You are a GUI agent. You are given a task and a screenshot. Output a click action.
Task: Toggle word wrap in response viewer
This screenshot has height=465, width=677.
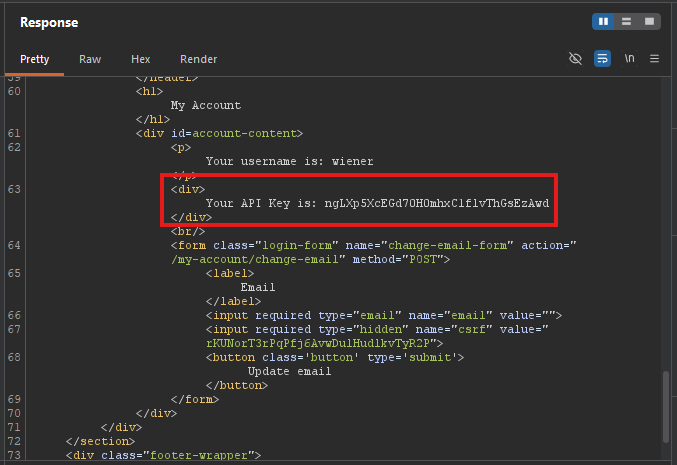602,59
